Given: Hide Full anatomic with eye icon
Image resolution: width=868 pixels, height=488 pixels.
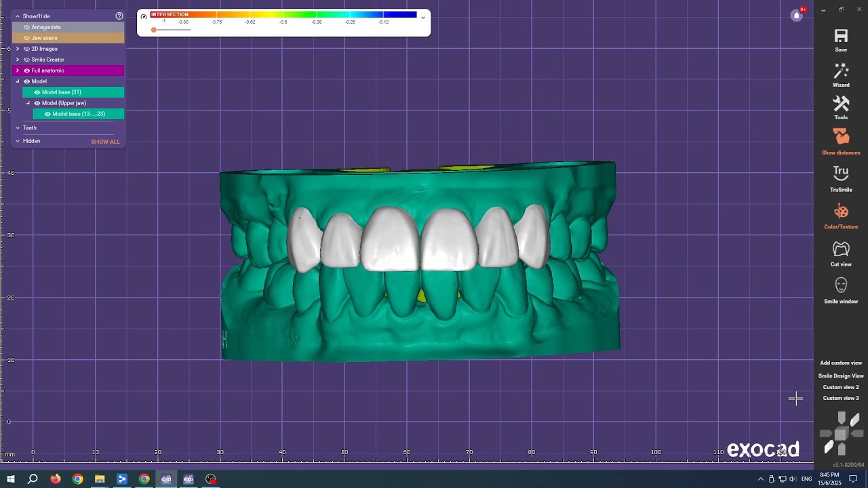Looking at the screenshot, I should point(27,70).
